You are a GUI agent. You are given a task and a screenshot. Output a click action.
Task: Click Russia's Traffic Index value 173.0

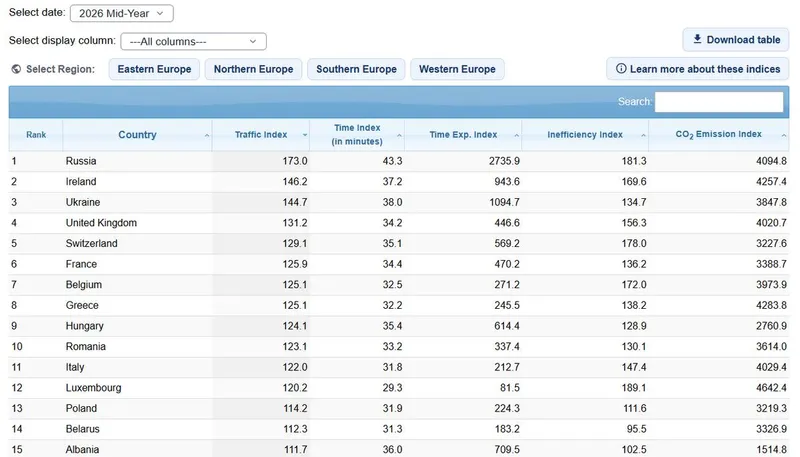(x=295, y=161)
